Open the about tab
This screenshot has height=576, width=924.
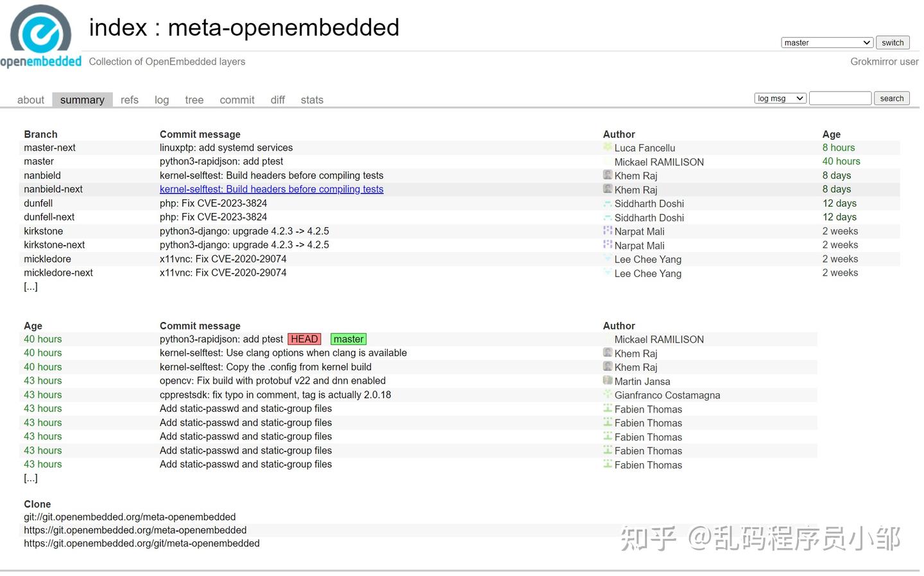coord(30,99)
